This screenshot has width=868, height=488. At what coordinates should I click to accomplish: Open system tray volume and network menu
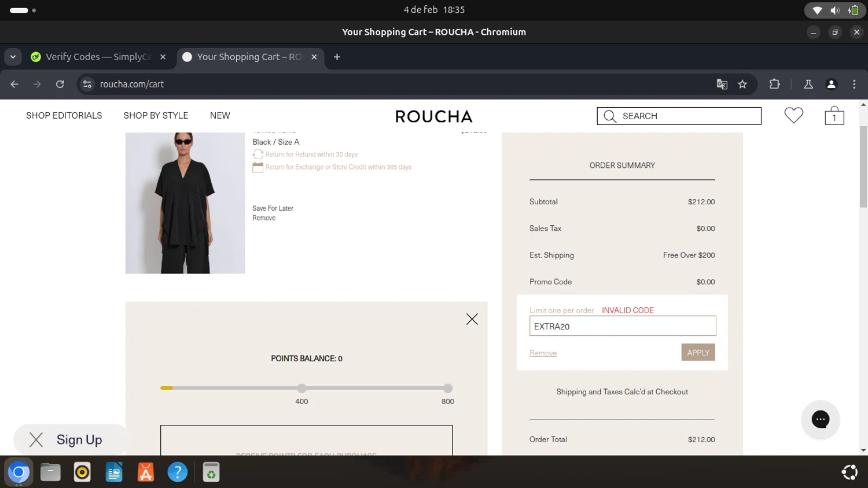click(x=835, y=10)
